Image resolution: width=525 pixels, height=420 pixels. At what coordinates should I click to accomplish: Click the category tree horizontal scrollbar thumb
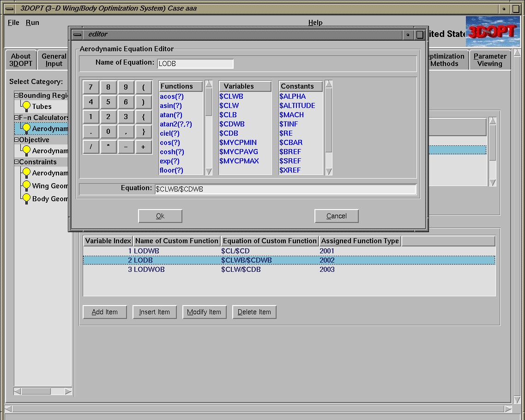(36, 391)
